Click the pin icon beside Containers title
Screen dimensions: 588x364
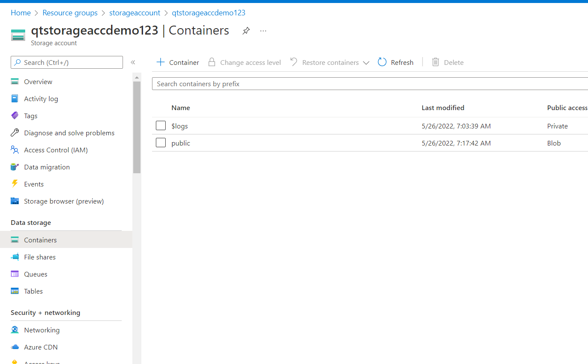[246, 31]
